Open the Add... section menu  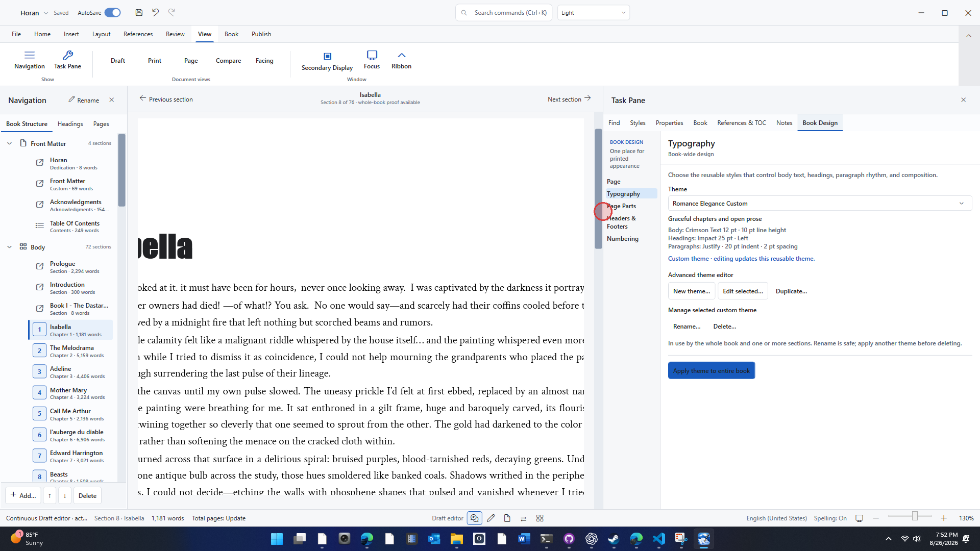click(x=23, y=495)
